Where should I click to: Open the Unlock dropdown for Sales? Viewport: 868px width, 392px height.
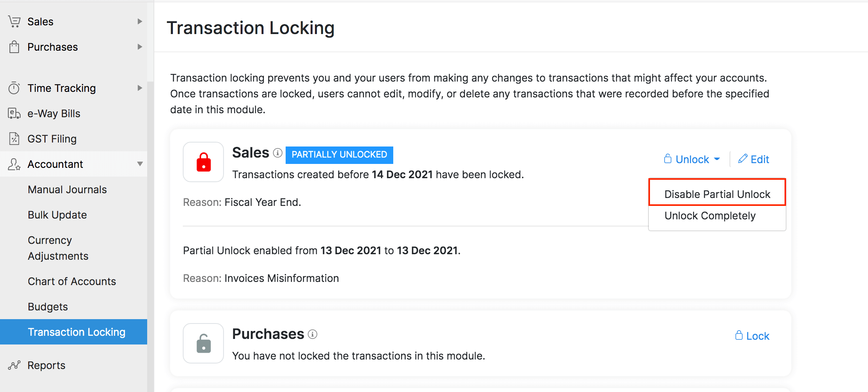[692, 159]
